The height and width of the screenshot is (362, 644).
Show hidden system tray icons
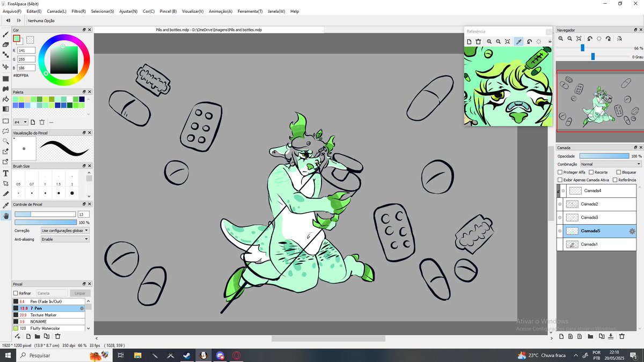pos(575,356)
